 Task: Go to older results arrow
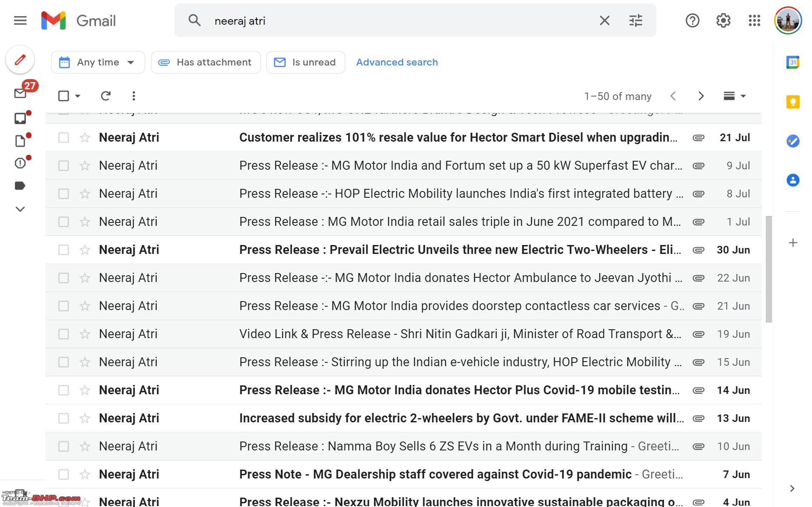click(x=701, y=96)
